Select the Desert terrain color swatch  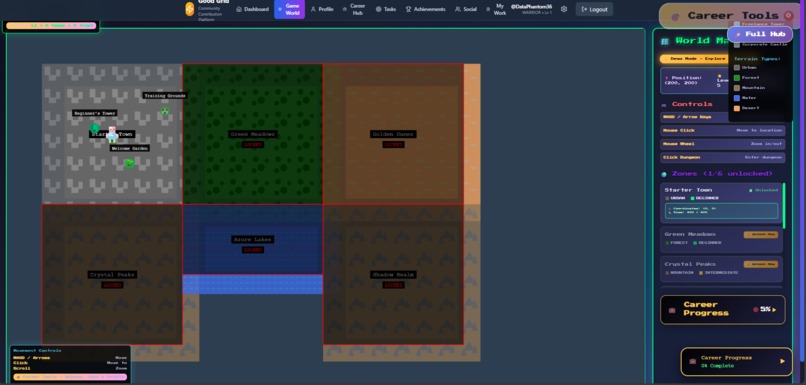coord(737,108)
